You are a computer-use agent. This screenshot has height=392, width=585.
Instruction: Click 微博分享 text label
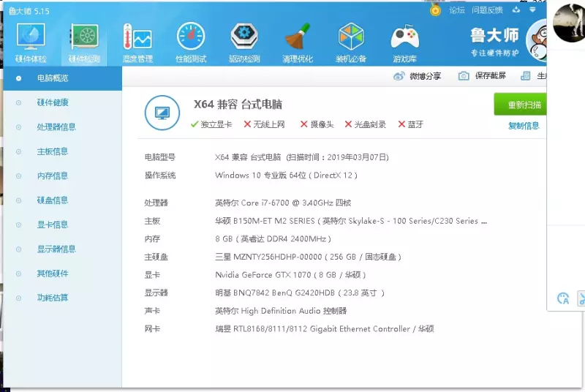pos(425,76)
